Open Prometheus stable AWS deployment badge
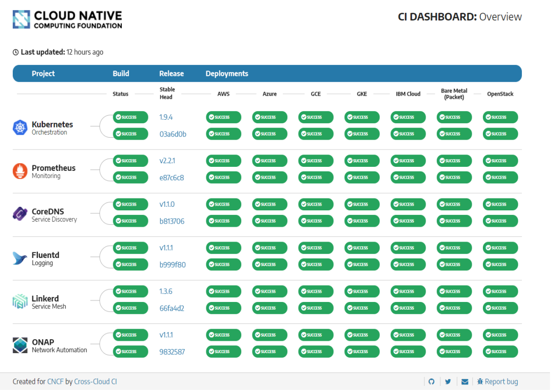 (x=223, y=161)
